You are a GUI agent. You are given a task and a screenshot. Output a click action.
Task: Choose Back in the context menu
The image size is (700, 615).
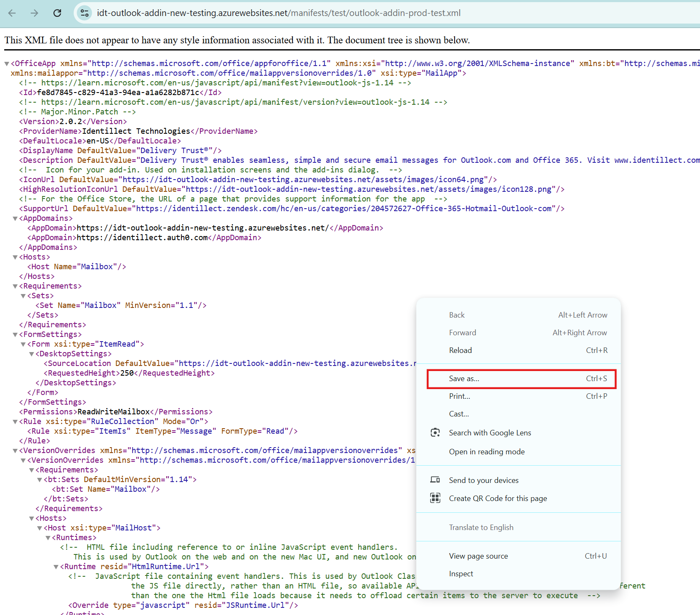tap(519, 315)
